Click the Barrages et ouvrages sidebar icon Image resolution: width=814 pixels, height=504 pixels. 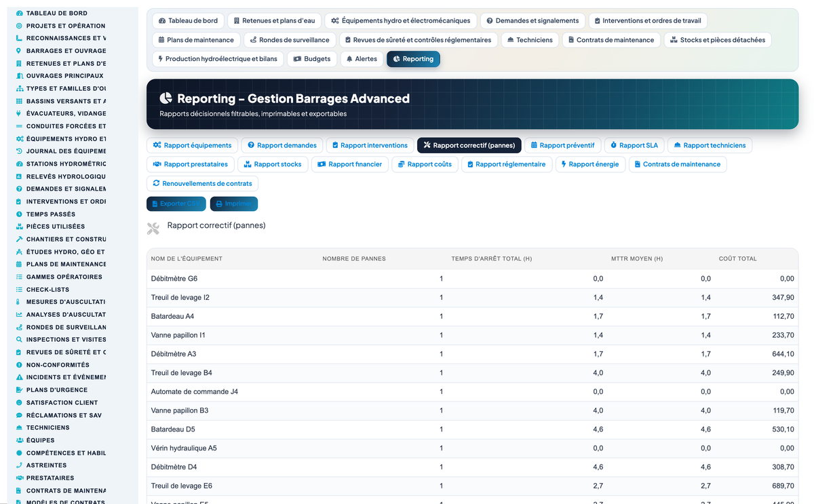coord(19,51)
